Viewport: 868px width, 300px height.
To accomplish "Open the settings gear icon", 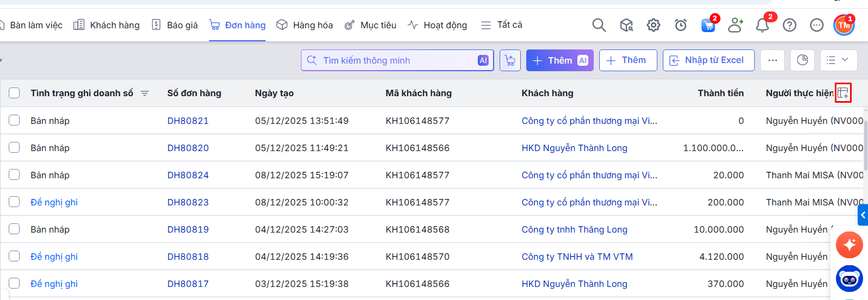I will coord(653,25).
